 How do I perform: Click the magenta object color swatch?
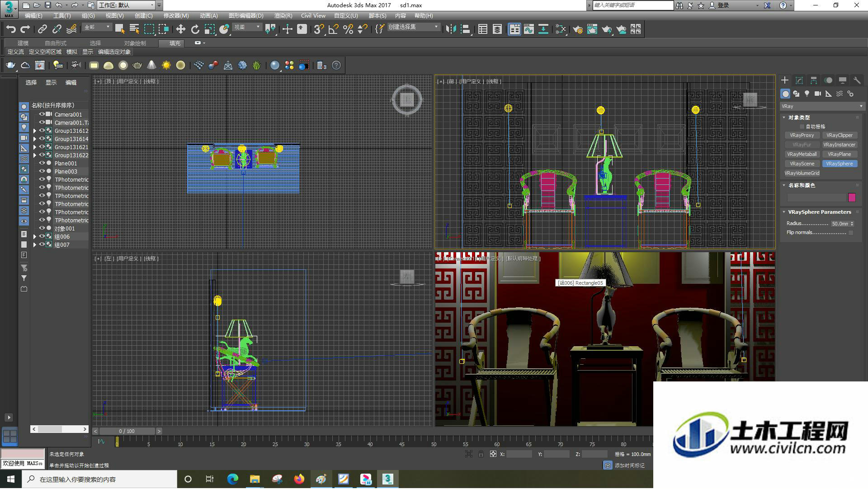852,197
